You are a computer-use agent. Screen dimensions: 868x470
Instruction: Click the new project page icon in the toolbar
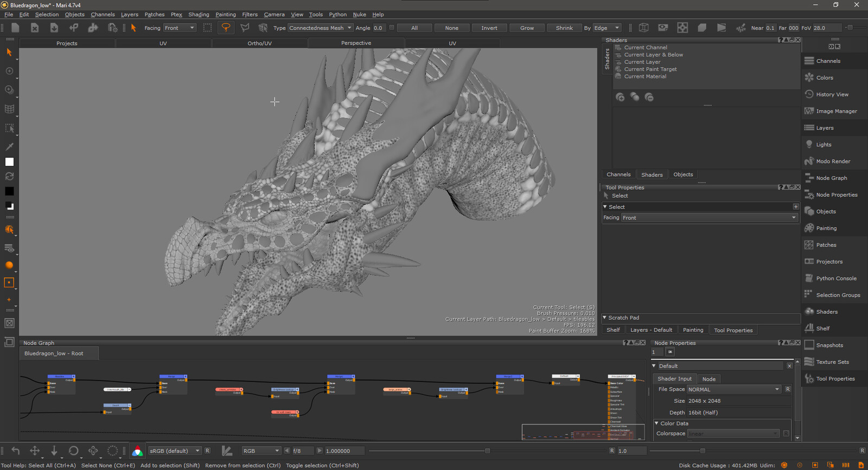click(x=15, y=28)
